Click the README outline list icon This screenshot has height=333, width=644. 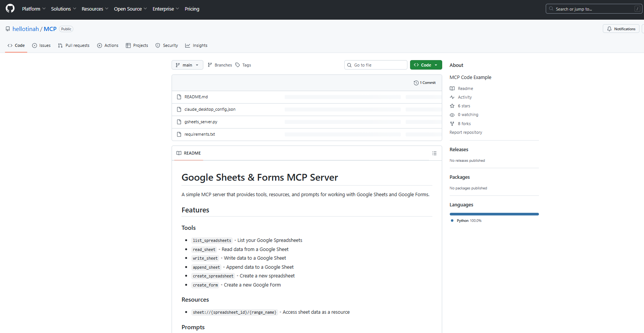(x=434, y=153)
